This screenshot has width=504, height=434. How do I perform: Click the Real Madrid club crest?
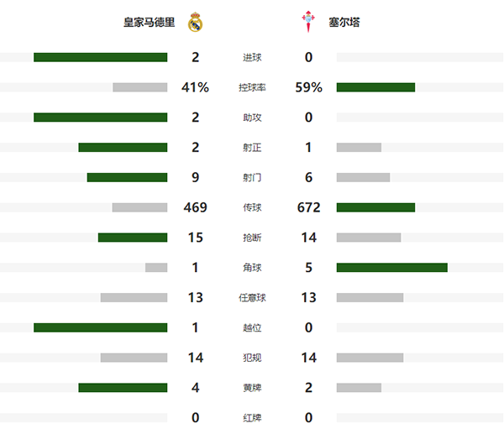tap(196, 23)
